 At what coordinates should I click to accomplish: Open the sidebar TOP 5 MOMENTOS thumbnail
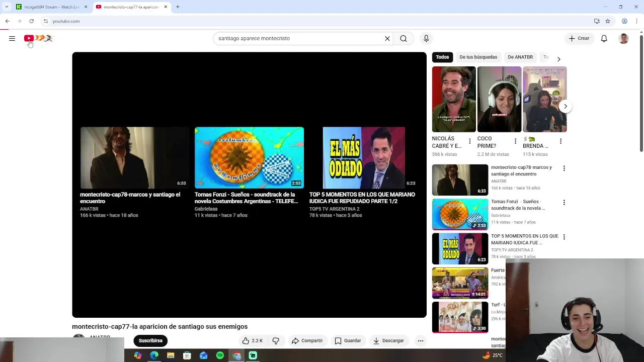(x=460, y=248)
